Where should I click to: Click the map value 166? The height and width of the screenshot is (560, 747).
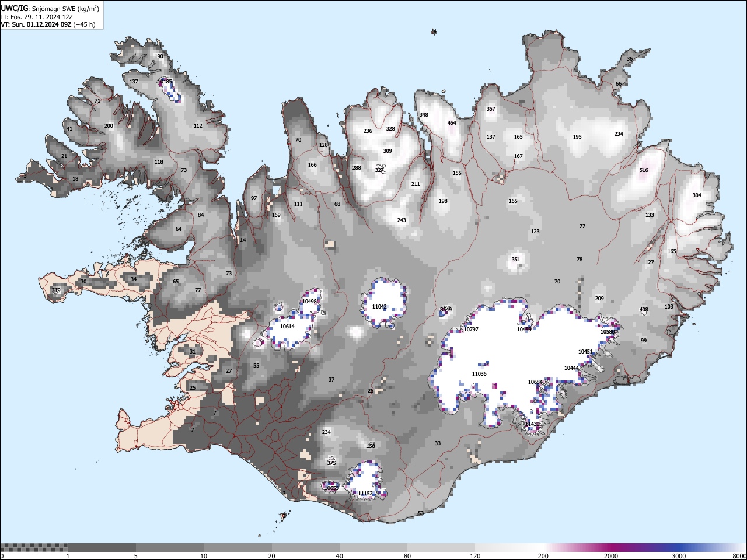coord(312,165)
